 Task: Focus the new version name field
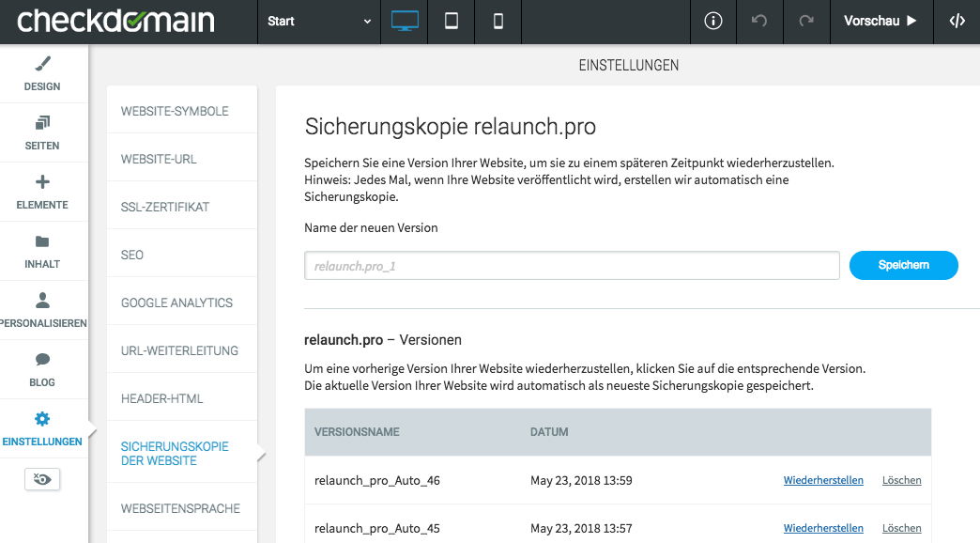point(572,266)
